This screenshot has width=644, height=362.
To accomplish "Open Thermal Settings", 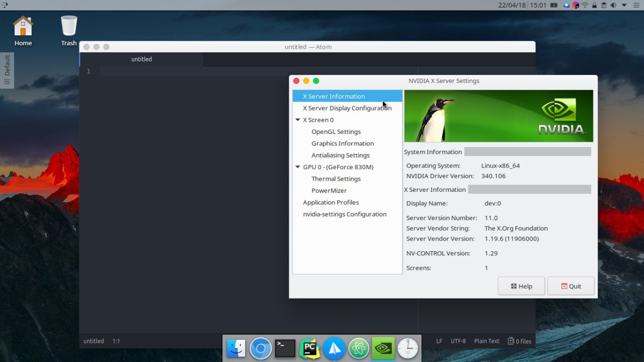I will pos(336,179).
